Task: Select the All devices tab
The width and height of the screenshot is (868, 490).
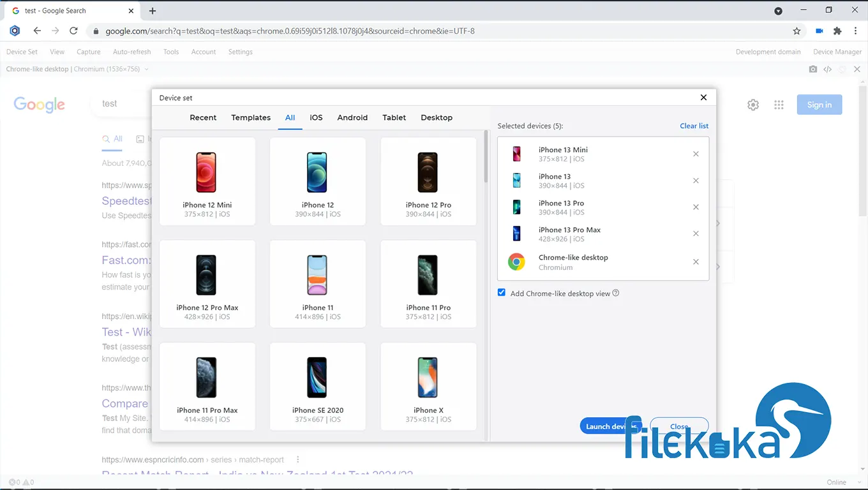Action: (290, 117)
